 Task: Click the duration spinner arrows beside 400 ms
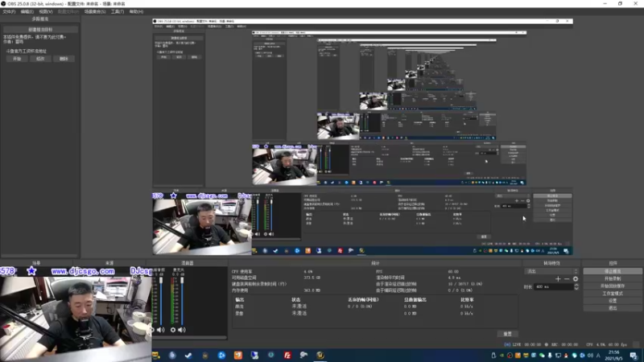(576, 287)
